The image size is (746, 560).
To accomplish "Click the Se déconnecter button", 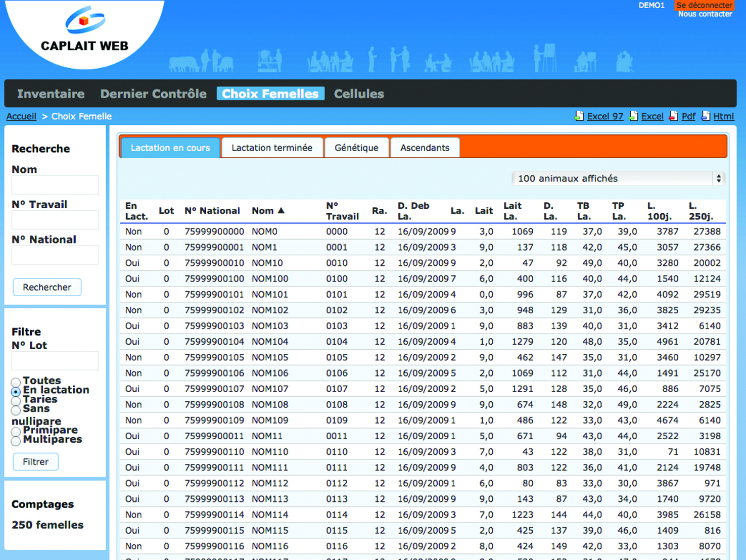I will pos(704,5).
